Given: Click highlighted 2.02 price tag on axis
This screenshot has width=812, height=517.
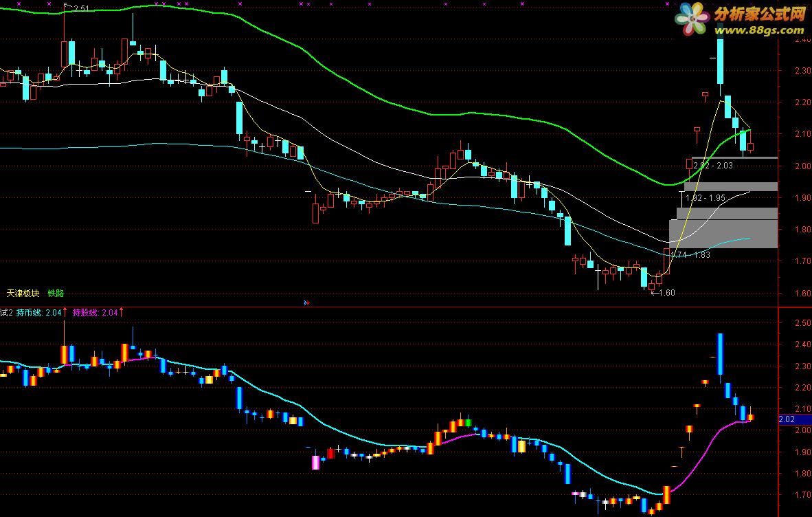Looking at the screenshot, I should coord(795,419).
